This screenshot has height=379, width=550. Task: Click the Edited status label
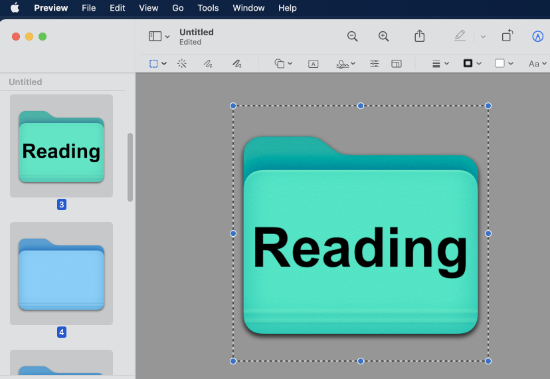(x=190, y=42)
